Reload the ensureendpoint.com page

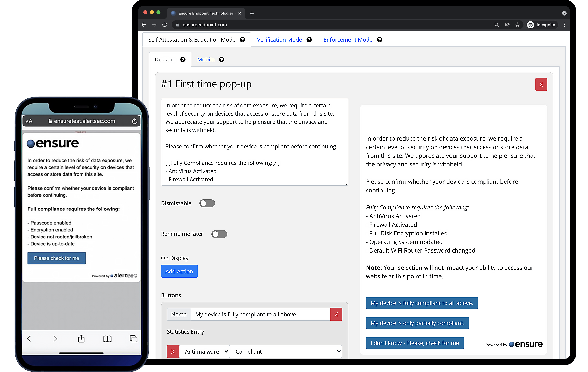pos(165,25)
